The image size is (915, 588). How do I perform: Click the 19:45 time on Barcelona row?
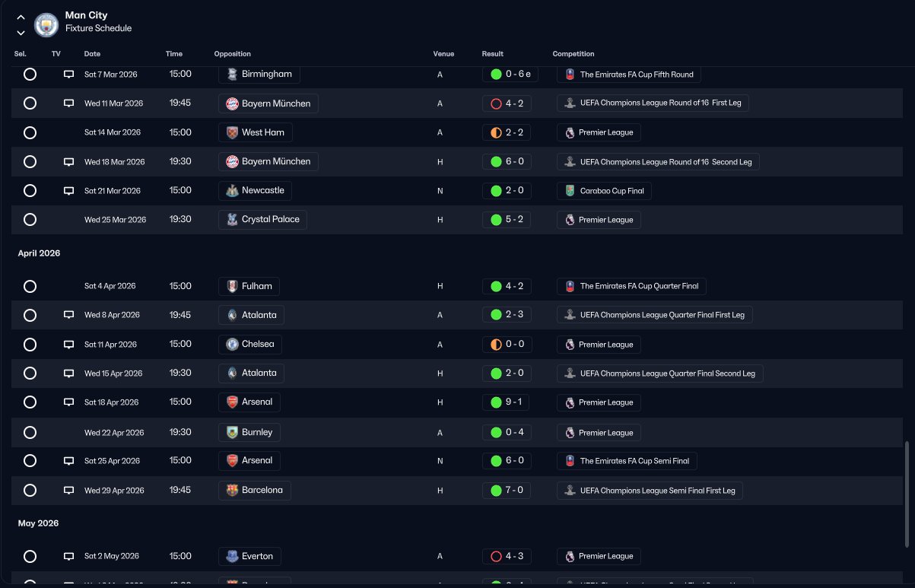tap(180, 491)
